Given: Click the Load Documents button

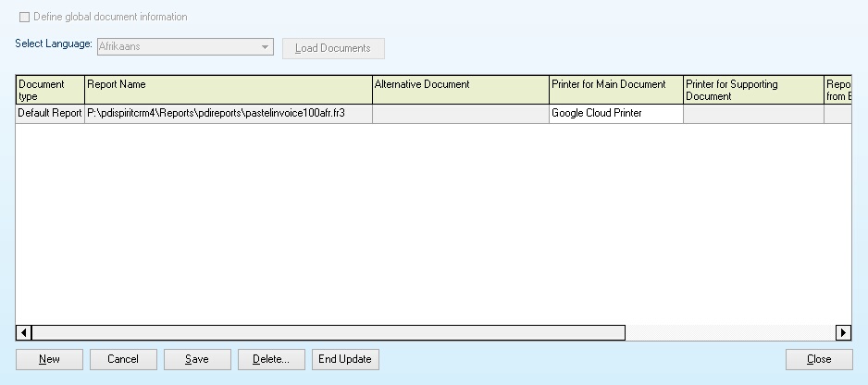Looking at the screenshot, I should [333, 48].
